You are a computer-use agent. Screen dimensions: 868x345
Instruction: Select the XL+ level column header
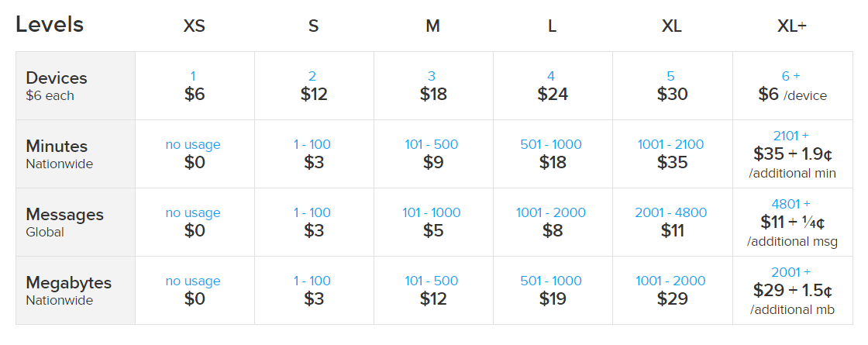point(791,26)
